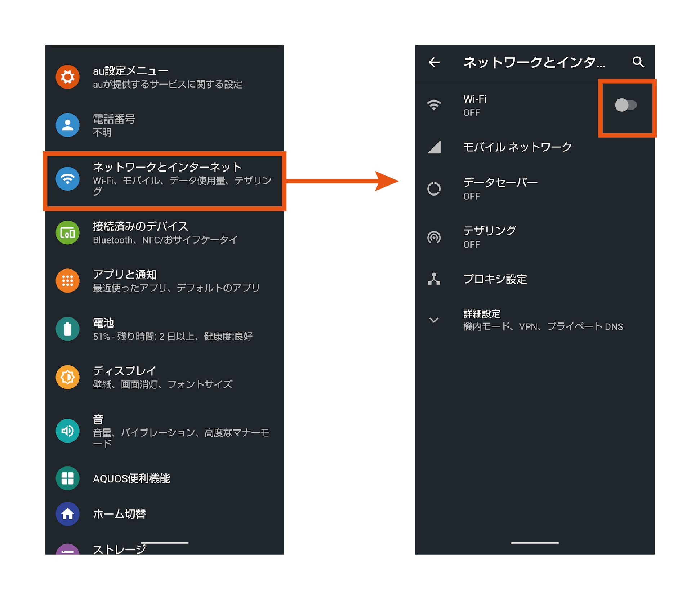The height and width of the screenshot is (601, 700).
Task: Tap the アプリと通知 orange grid icon
Action: click(x=67, y=281)
